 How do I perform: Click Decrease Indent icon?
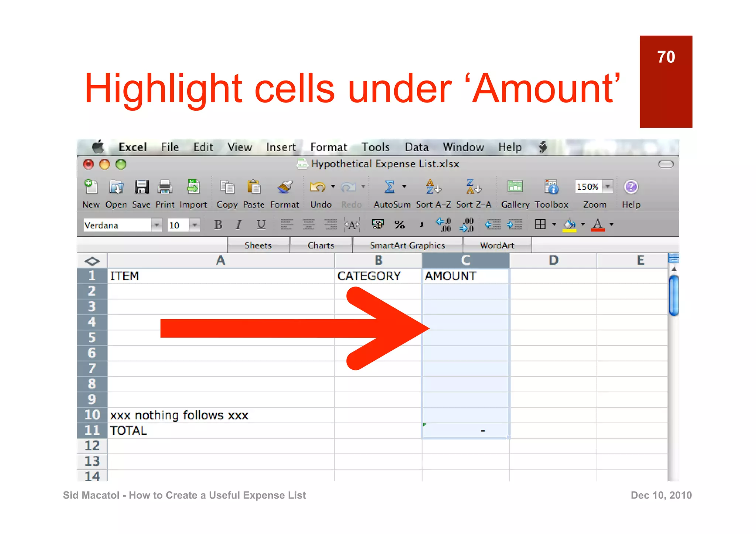tap(493, 224)
